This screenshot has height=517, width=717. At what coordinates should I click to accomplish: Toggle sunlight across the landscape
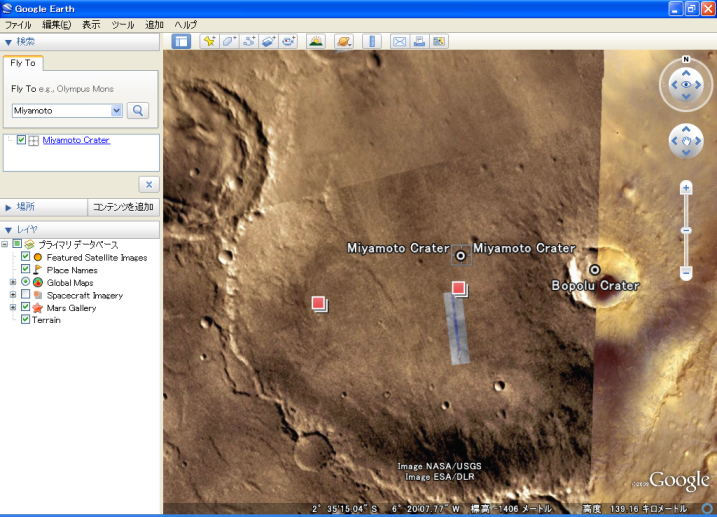315,41
